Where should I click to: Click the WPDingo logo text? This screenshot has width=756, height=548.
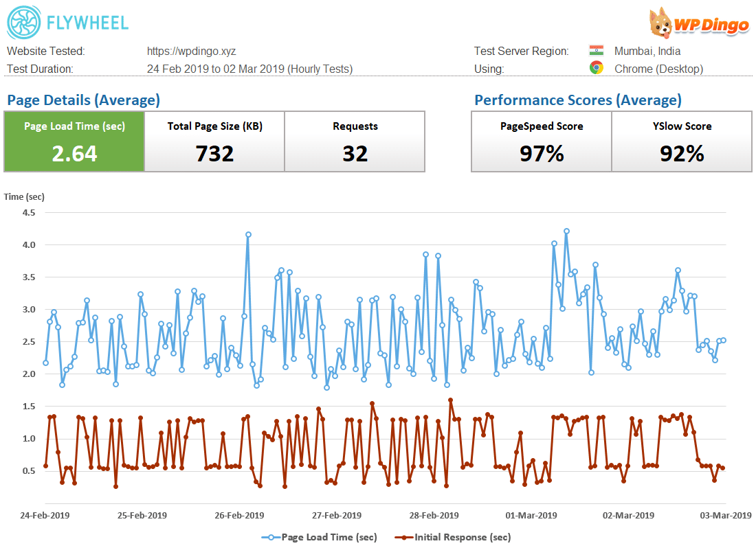tap(711, 25)
